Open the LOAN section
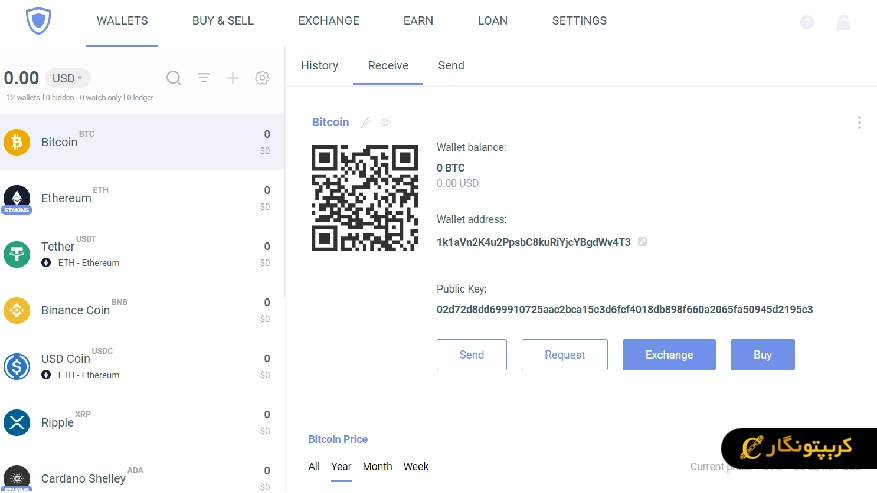The width and height of the screenshot is (877, 493). (493, 21)
